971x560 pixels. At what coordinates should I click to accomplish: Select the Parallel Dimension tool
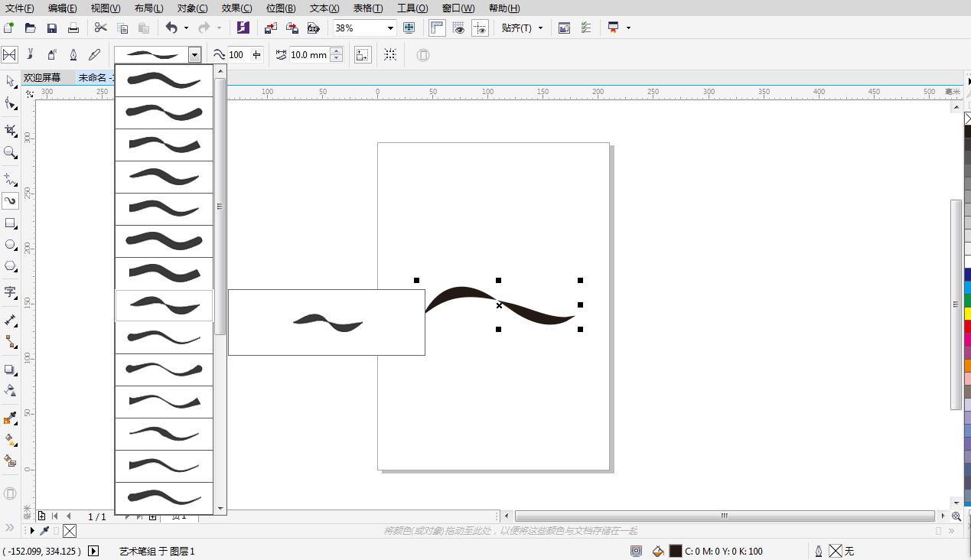click(x=10, y=320)
